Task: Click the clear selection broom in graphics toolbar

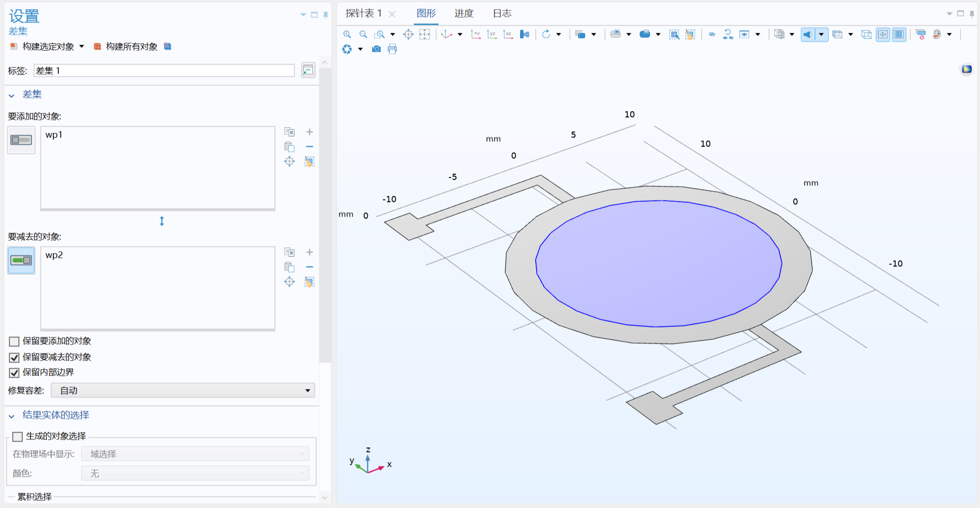Action: click(690, 34)
